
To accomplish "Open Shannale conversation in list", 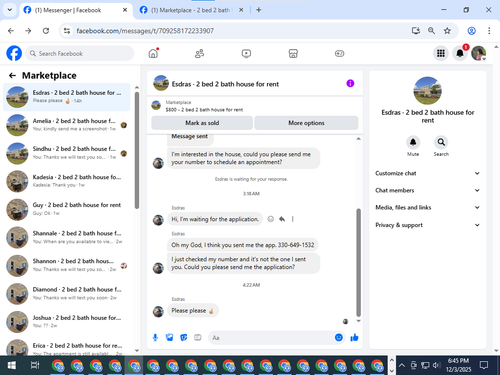I will pos(67,237).
